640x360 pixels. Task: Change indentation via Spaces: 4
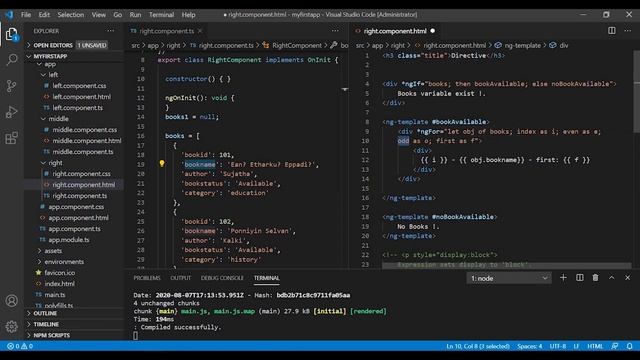pos(529,346)
